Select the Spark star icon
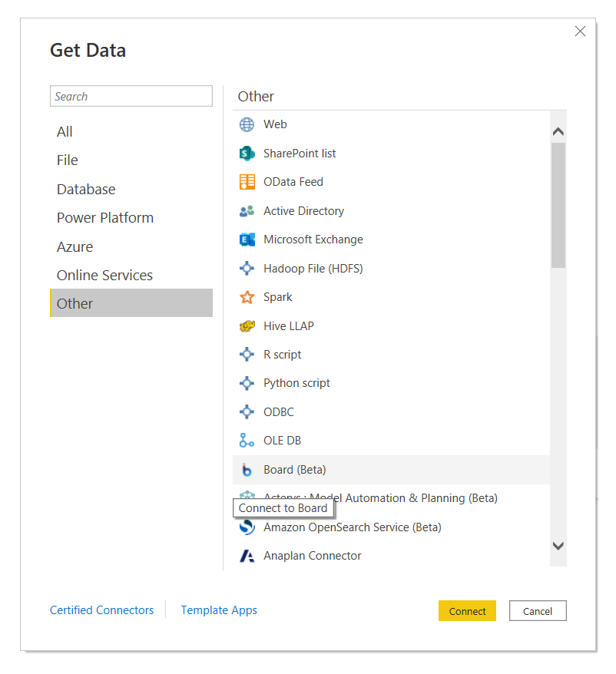Image resolution: width=616 pixels, height=674 pixels. (x=247, y=297)
